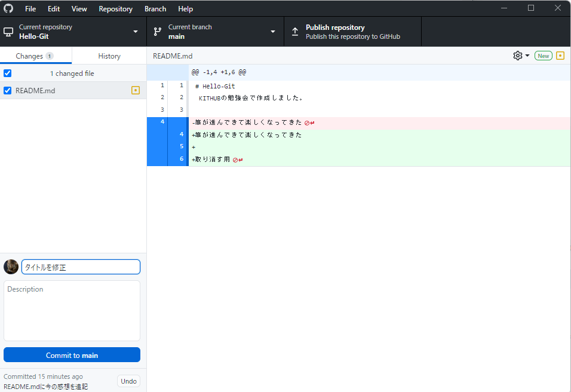Undo the last commit

point(128,381)
